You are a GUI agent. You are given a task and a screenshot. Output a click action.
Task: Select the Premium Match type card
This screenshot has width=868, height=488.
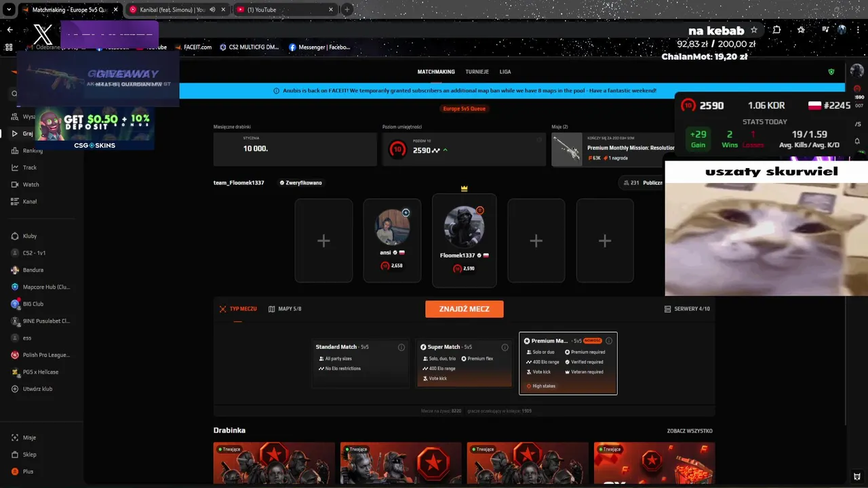568,363
